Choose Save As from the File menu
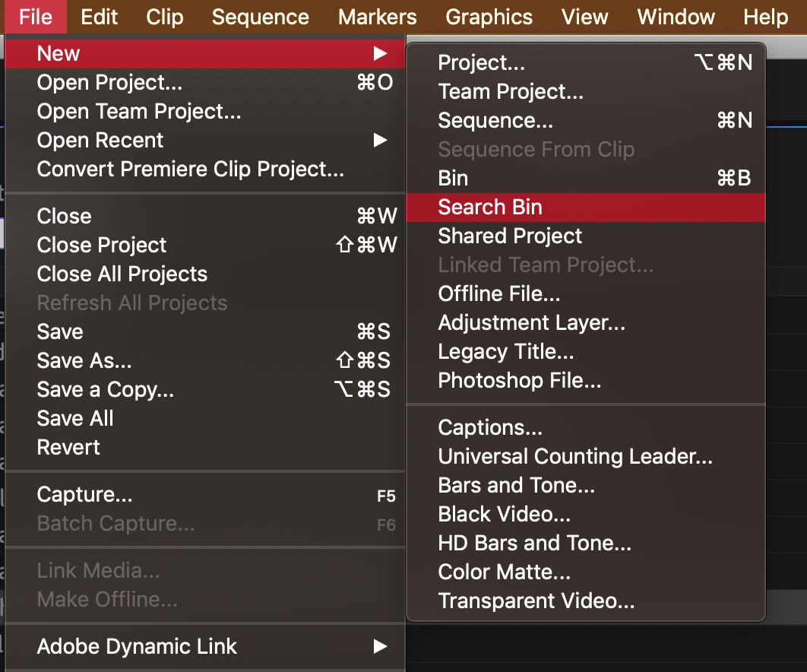The image size is (807, 672). (84, 360)
